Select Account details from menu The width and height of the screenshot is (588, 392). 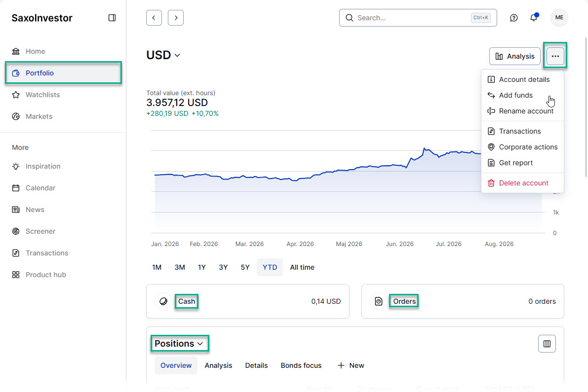(x=522, y=79)
